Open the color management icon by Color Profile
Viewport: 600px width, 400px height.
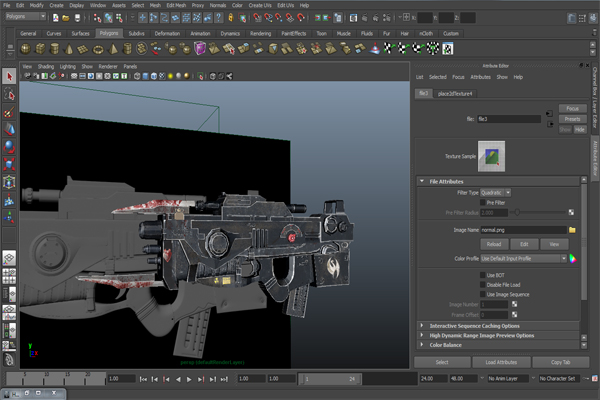coord(573,258)
